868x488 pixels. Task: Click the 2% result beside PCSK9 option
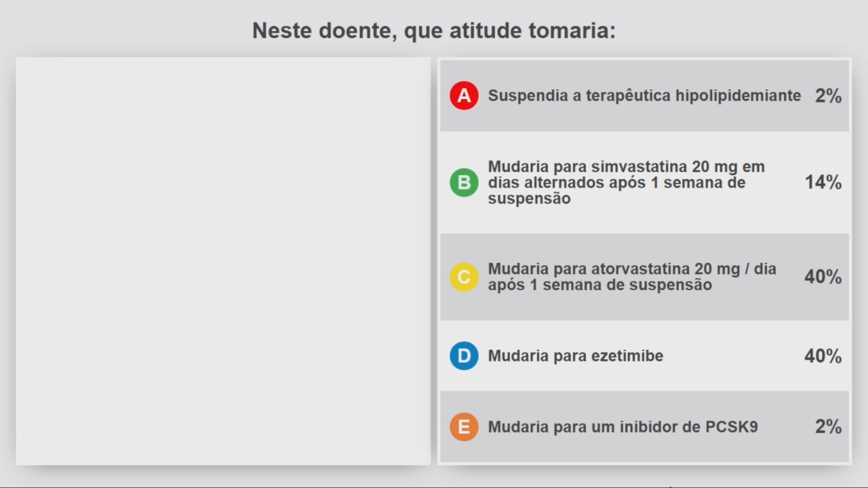click(x=828, y=427)
